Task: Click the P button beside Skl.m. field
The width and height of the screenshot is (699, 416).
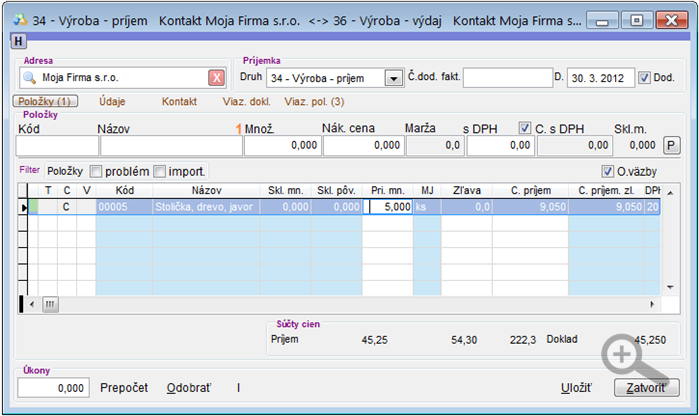Action: click(x=671, y=145)
